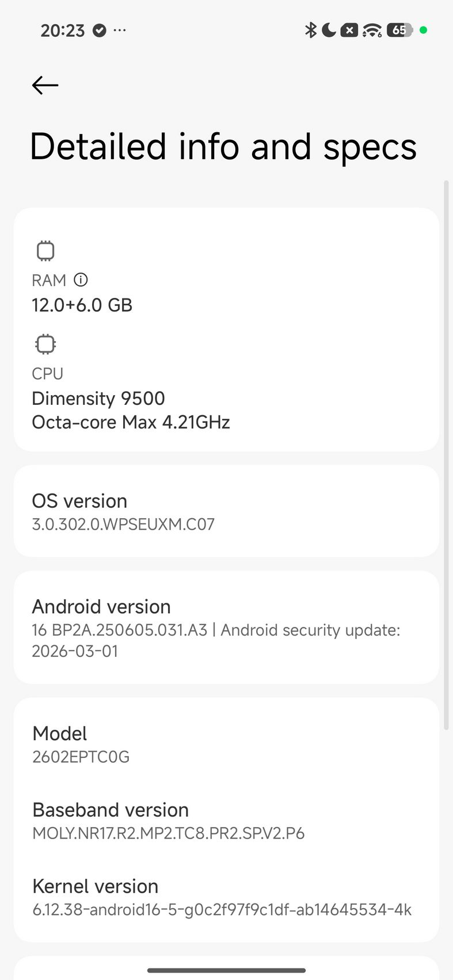Tap the Android version entry

click(226, 627)
